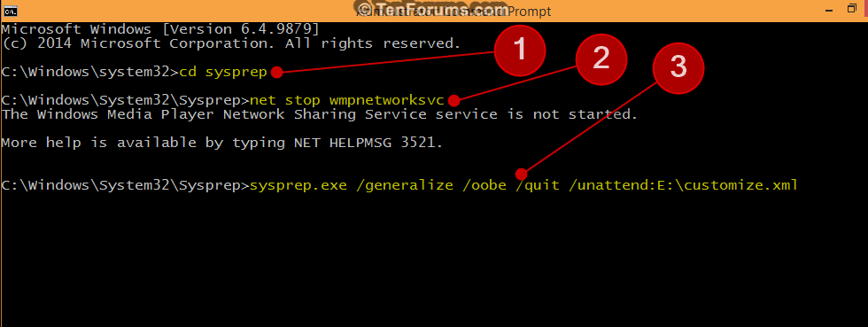Click the red dot after cd sysprep
This screenshot has width=868, height=327.
click(277, 72)
